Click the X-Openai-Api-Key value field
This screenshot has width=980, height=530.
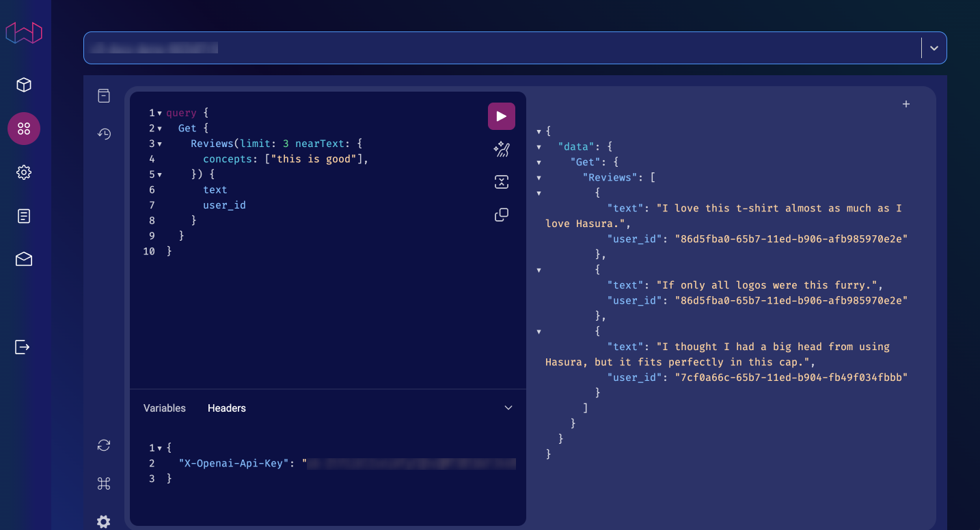point(410,463)
